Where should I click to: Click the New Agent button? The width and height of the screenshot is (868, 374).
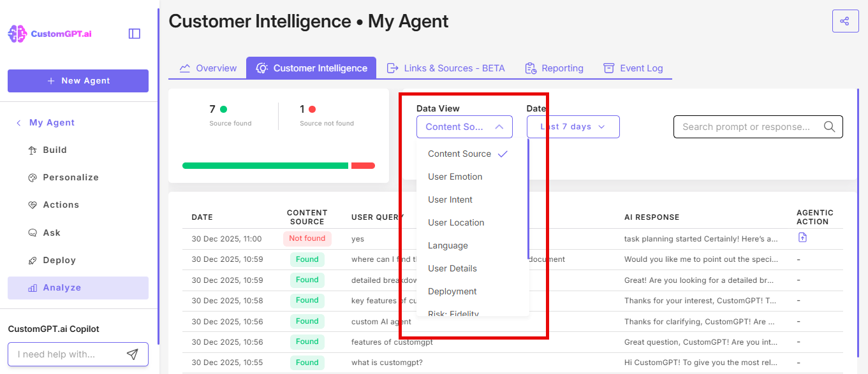78,81
